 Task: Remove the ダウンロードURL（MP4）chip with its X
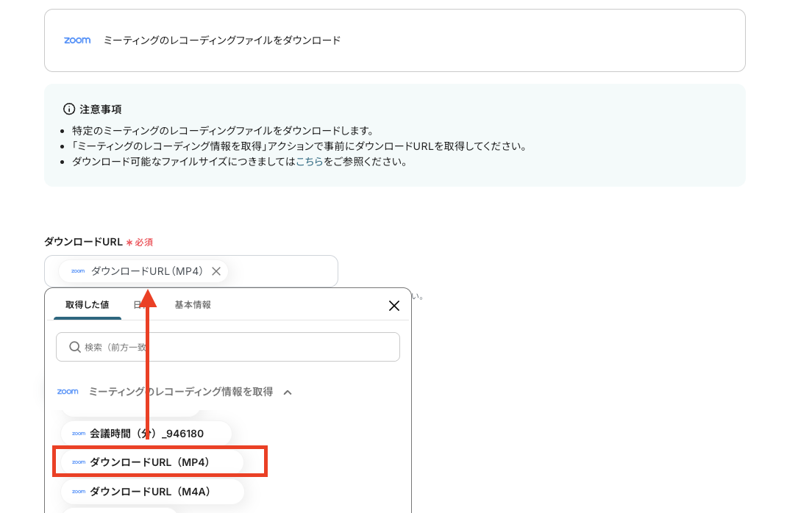tap(216, 271)
